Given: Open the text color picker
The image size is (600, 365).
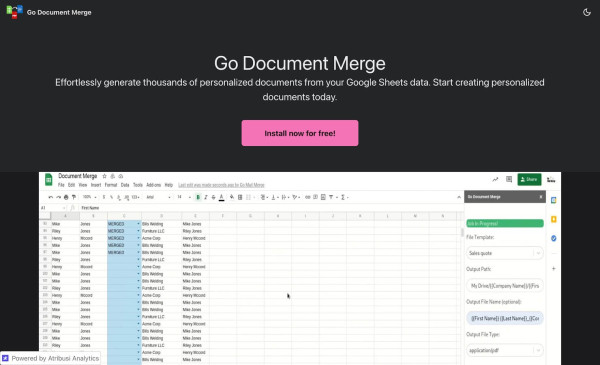Looking at the screenshot, I should pos(222,197).
